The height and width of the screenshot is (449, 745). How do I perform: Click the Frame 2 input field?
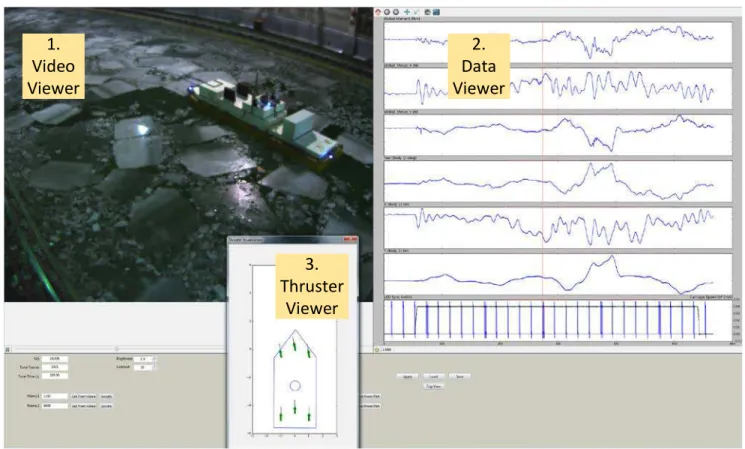click(55, 406)
